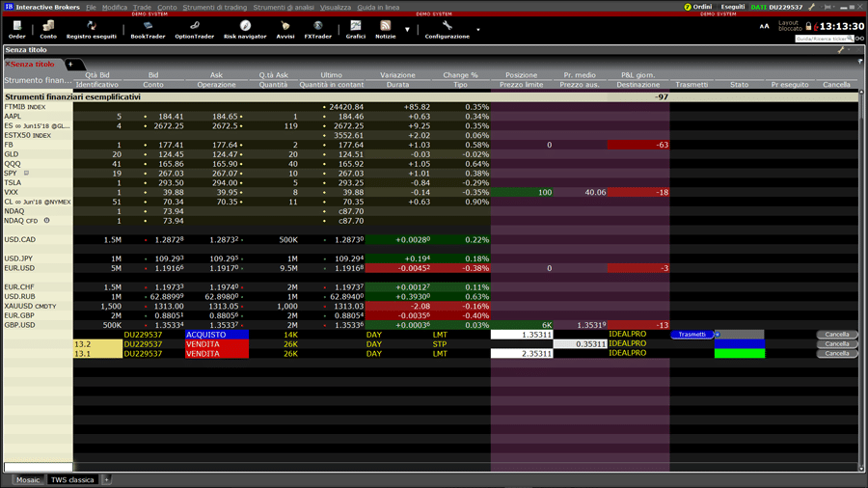Click the small icon next to SPY
Image resolution: width=868 pixels, height=488 pixels.
pos(26,174)
